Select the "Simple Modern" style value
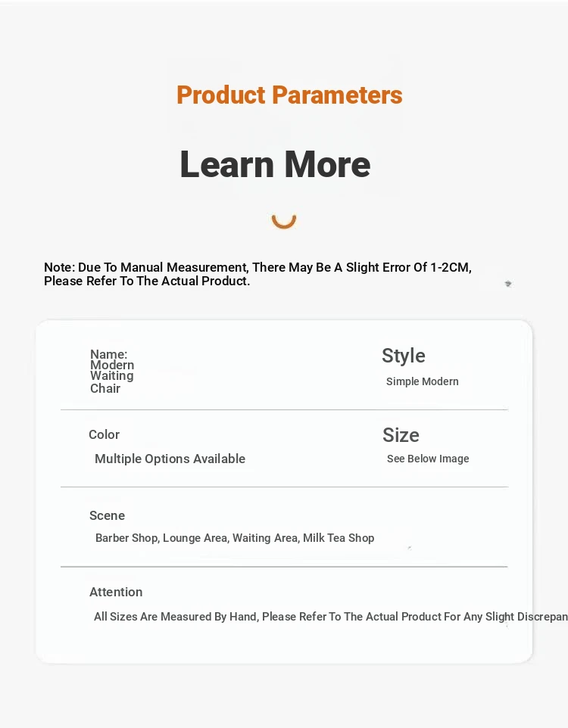568x728 pixels. 422,381
